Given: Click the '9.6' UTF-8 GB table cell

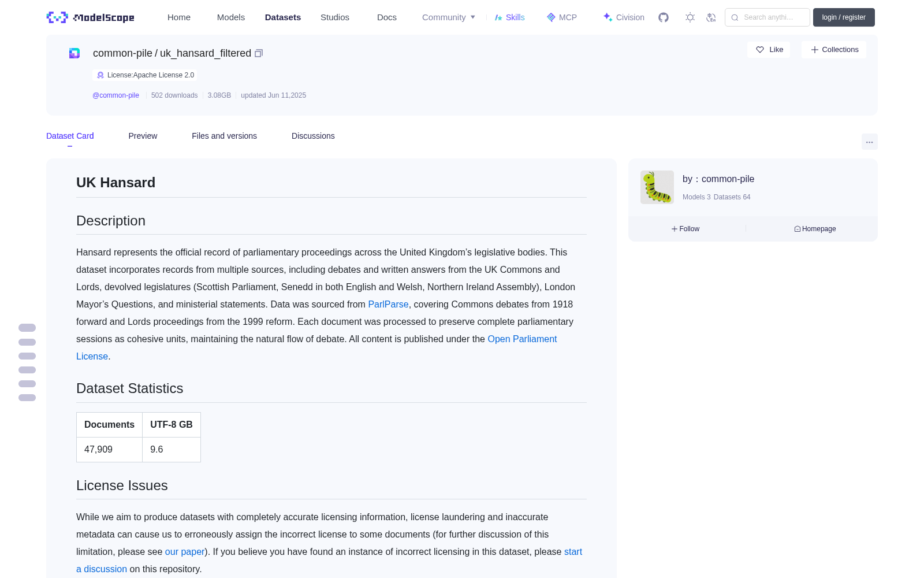Looking at the screenshot, I should point(172,450).
